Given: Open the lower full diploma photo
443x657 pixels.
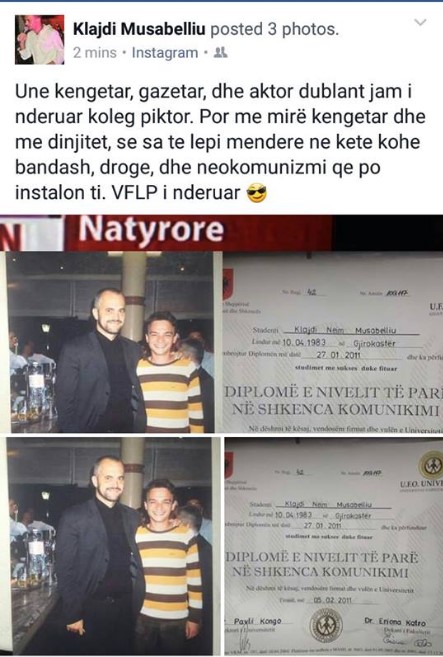Looking at the screenshot, I should 334,546.
